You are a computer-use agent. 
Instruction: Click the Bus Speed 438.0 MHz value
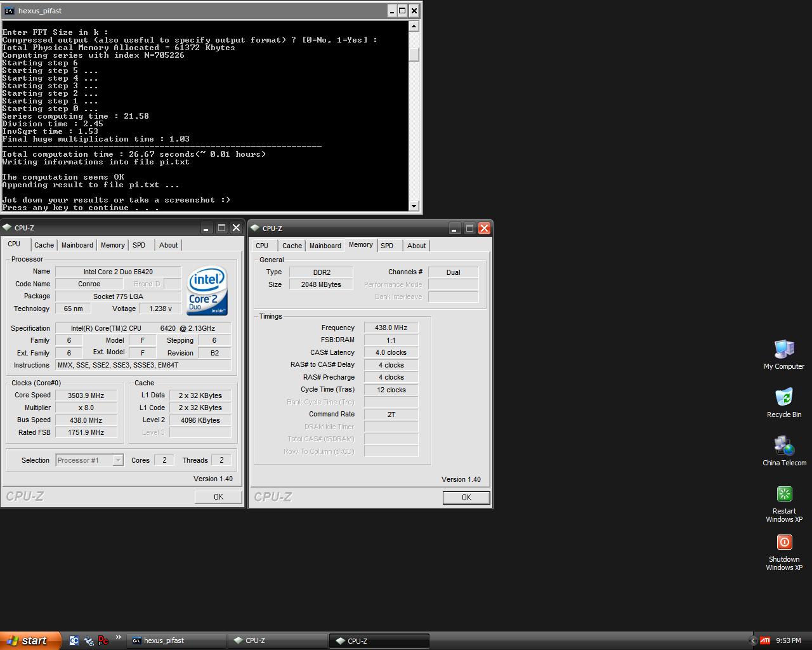point(86,420)
